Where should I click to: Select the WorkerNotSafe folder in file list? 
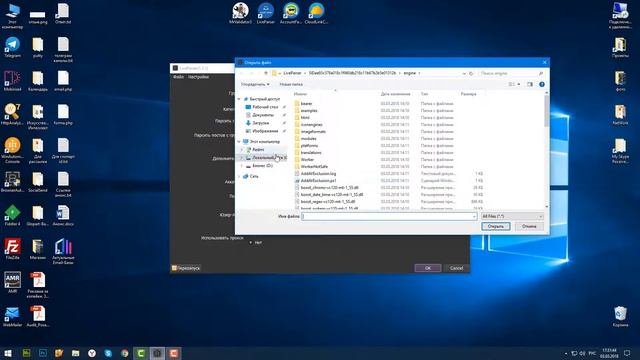click(314, 167)
